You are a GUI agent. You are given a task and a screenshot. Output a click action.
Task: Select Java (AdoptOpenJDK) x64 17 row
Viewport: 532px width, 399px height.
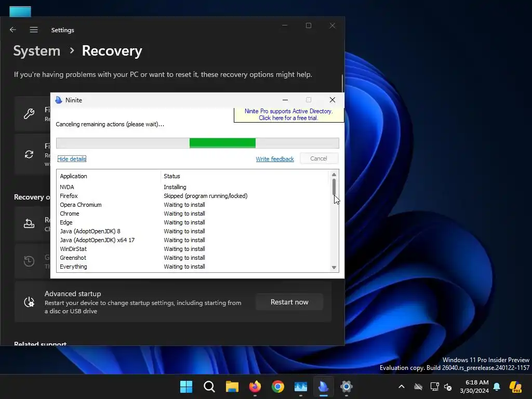(193, 240)
